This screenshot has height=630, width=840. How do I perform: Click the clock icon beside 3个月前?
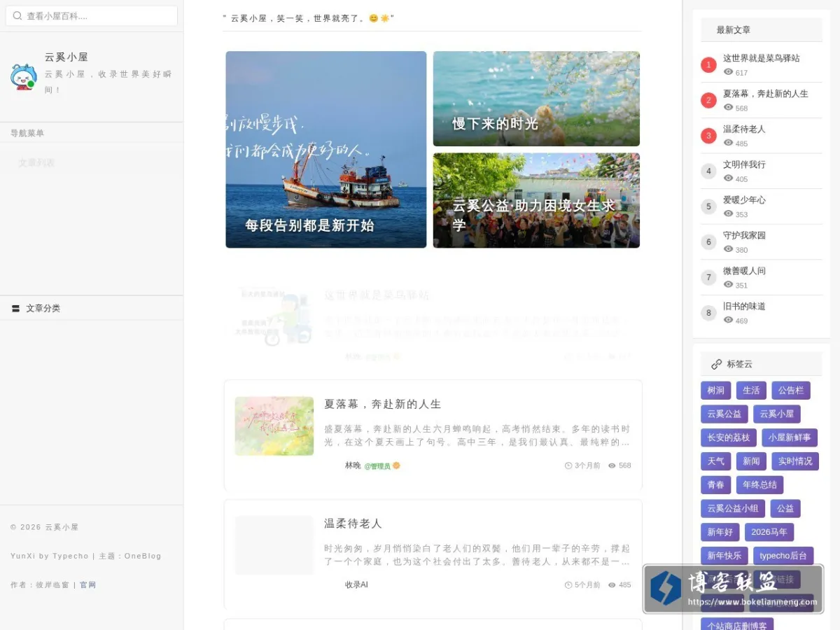568,465
